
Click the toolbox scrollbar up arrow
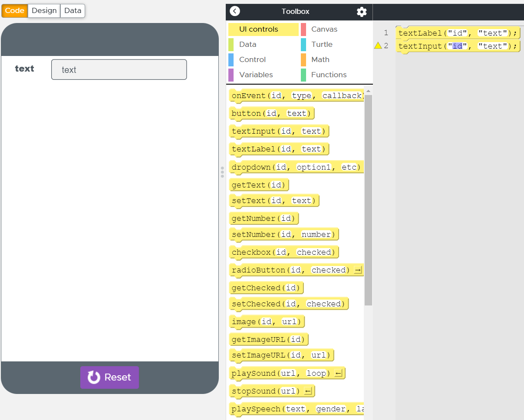tap(368, 91)
